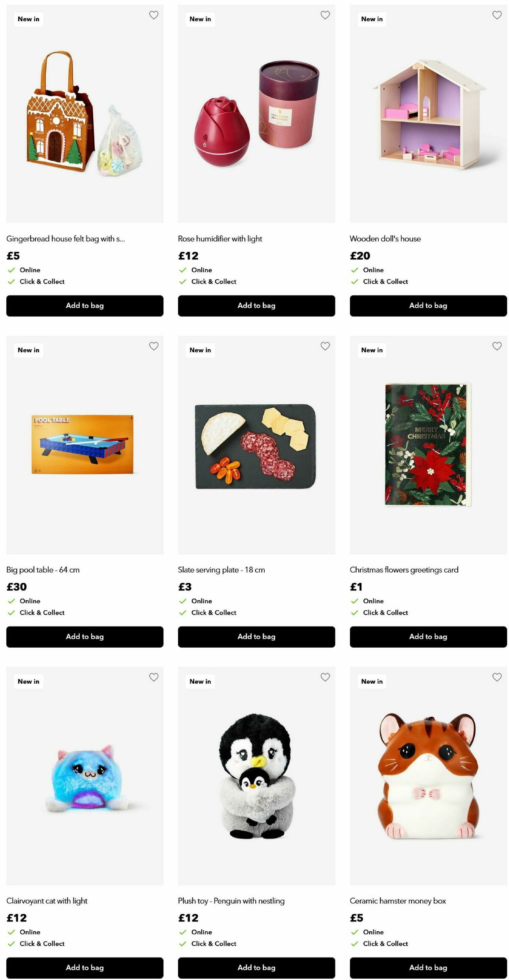Favourite the Clairvoyant cat with light
Screen dimensions: 509x980
pyautogui.click(x=154, y=677)
